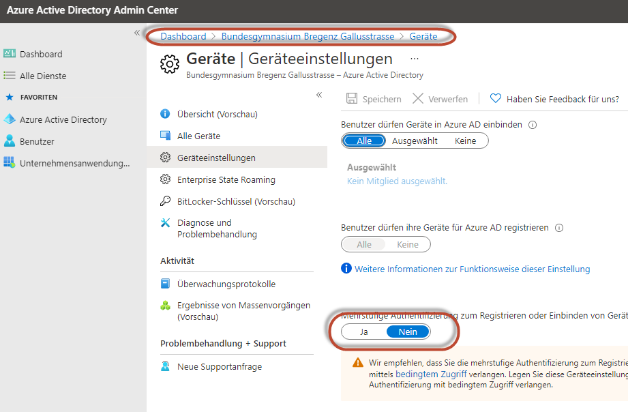This screenshot has width=628, height=412.
Task: Open Diagnose und Problembehandlung
Action: (x=217, y=228)
